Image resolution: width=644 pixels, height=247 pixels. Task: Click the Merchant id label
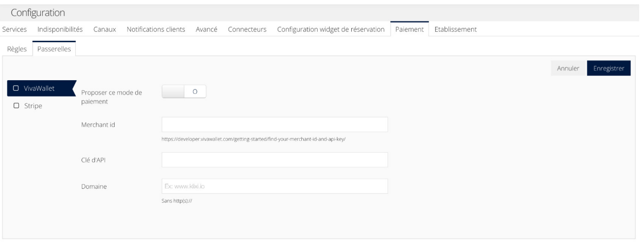[98, 124]
